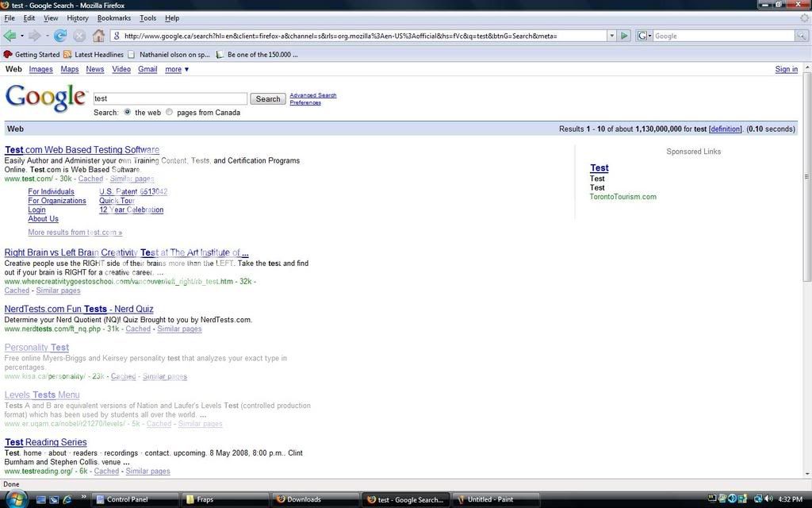This screenshot has height=508, width=812.
Task: Select the 'the web' radio option
Action: [x=127, y=112]
